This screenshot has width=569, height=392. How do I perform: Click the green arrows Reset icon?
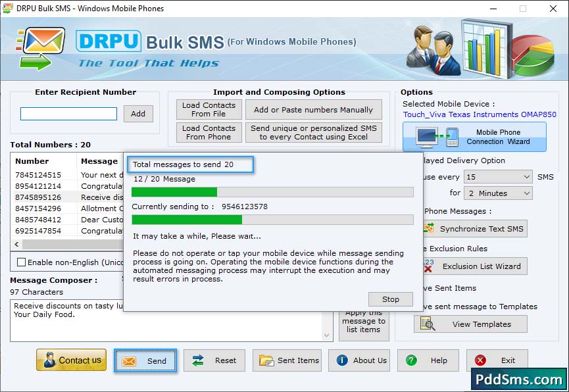[x=198, y=360]
